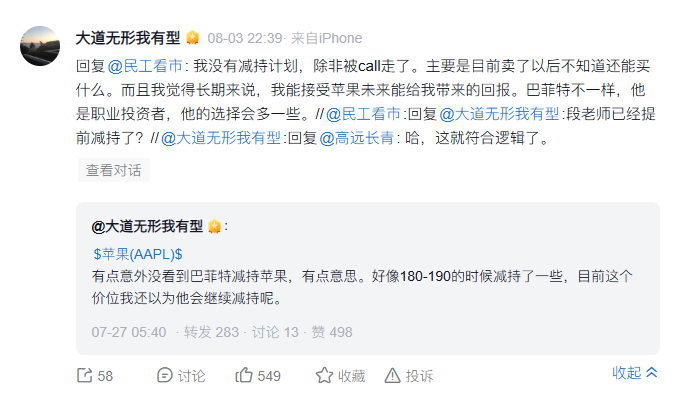Click the badge icon in the quoted post
This screenshot has height=393, width=675.
coord(214,226)
